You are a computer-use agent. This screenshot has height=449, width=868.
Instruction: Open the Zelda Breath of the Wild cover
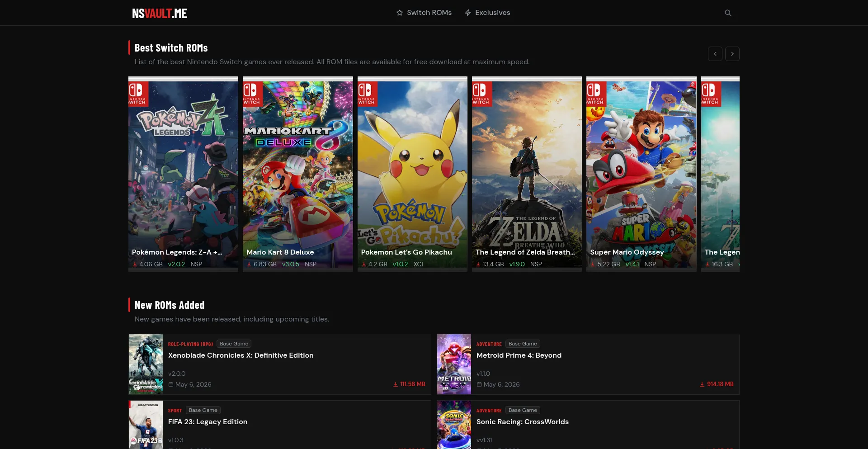[527, 174]
